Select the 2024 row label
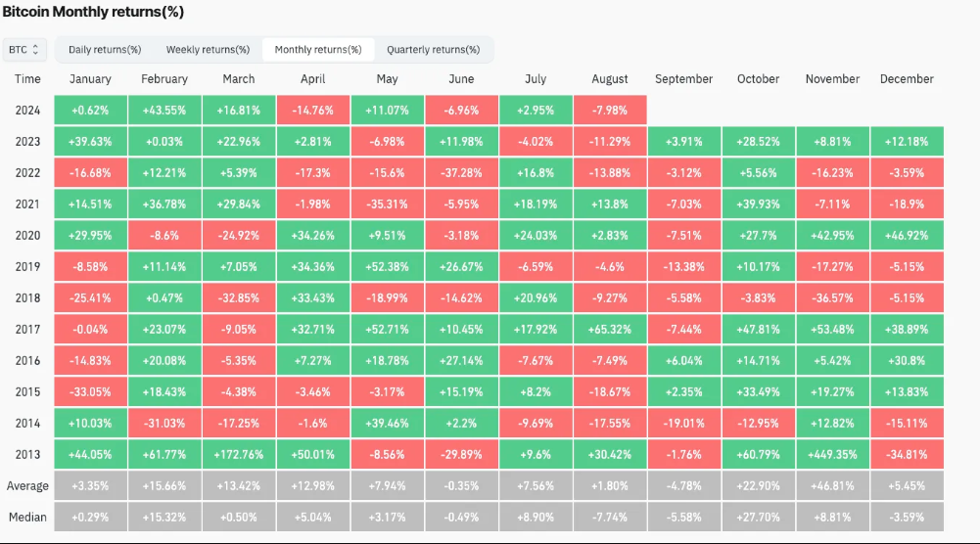The image size is (980, 544). tap(28, 111)
